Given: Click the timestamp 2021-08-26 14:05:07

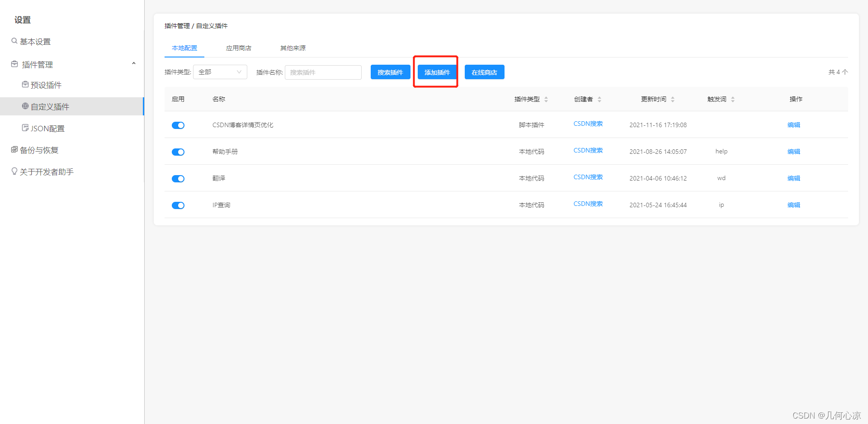Looking at the screenshot, I should (x=658, y=152).
